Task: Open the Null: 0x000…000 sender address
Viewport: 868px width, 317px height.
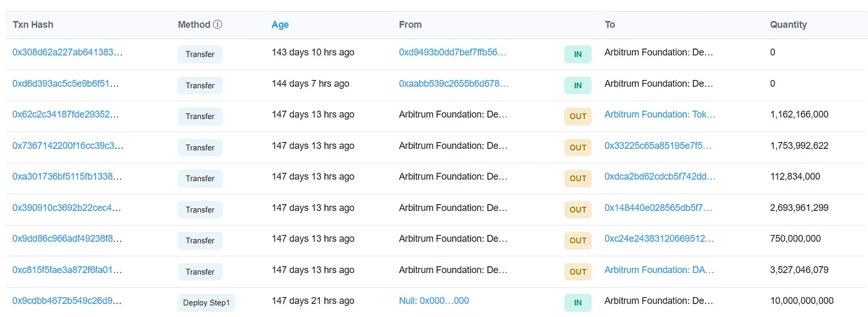Action: tap(434, 301)
